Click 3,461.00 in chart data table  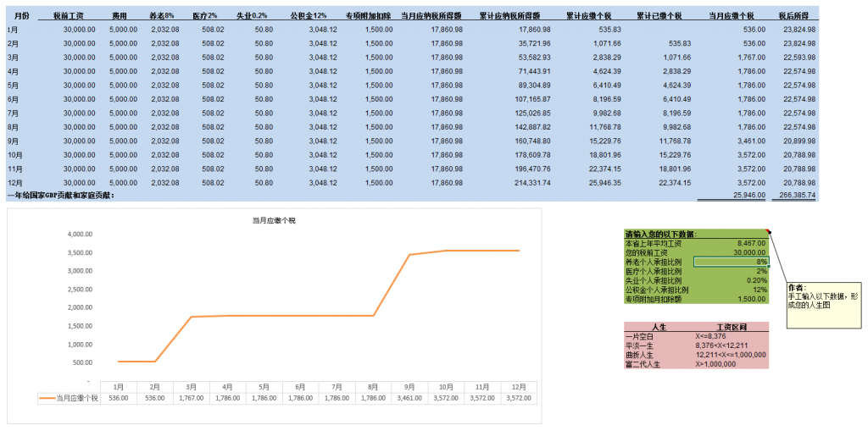[x=409, y=398]
